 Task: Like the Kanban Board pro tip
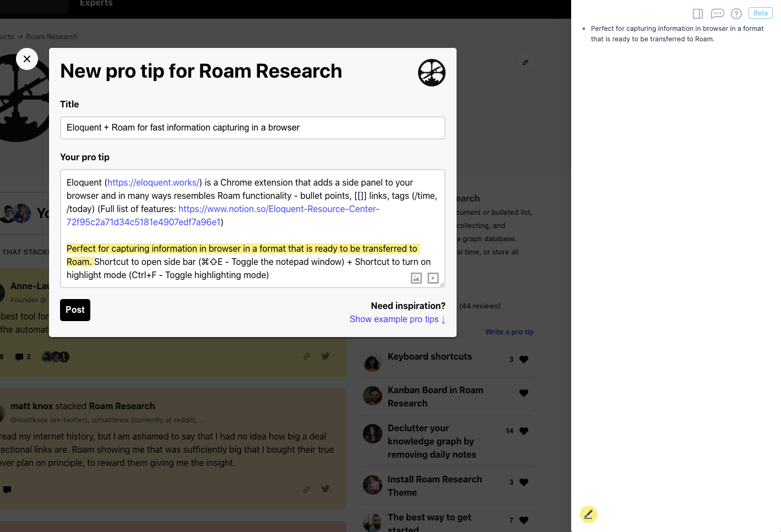coord(524,393)
